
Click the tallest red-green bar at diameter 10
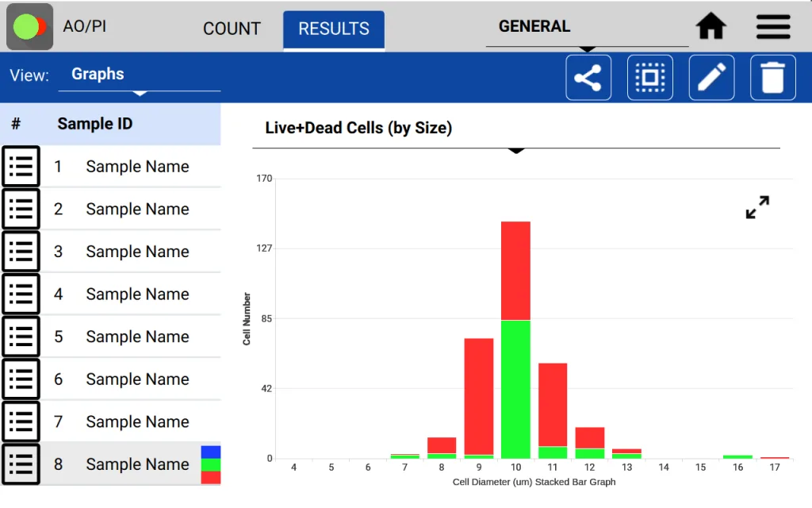(515, 333)
